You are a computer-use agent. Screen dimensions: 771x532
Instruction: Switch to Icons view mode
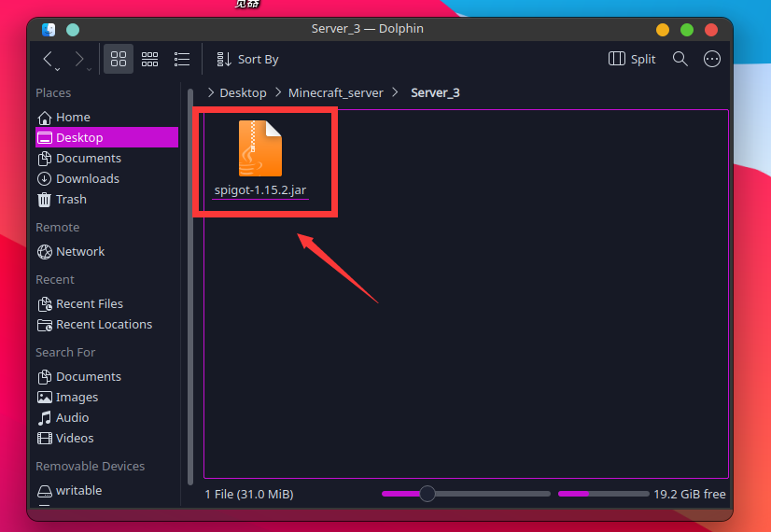tap(119, 59)
